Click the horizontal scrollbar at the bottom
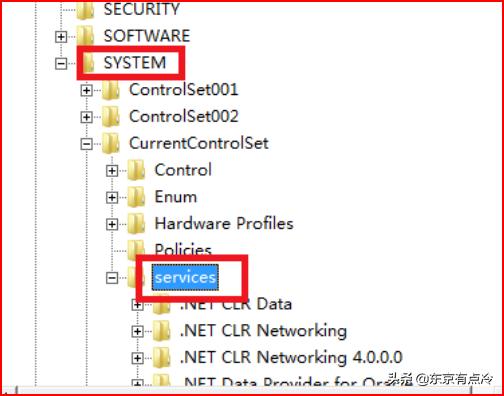The image size is (504, 396). [243, 390]
